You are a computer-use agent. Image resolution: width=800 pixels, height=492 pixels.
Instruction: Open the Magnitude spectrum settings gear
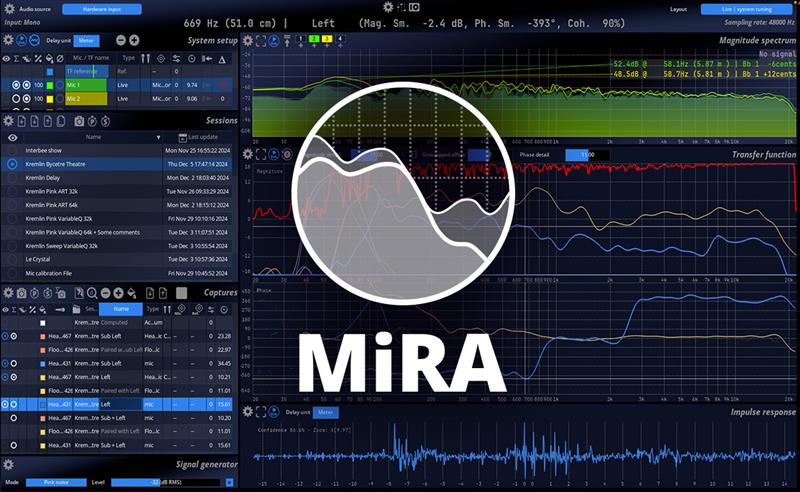tap(248, 41)
